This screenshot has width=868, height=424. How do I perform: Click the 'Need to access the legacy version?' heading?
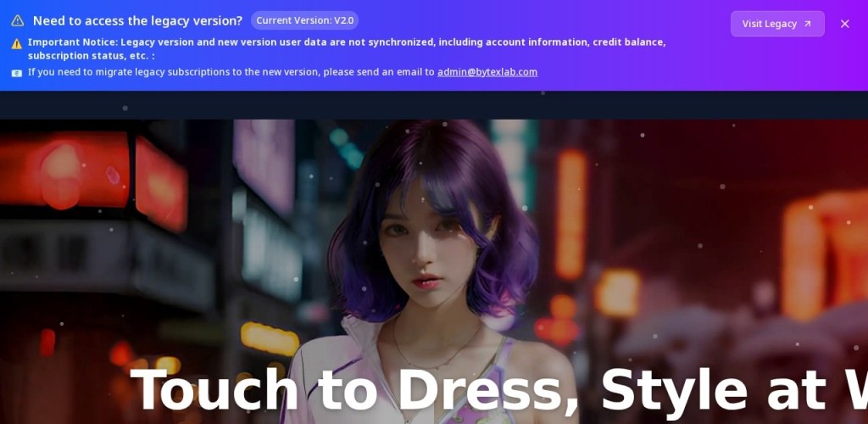point(137,21)
